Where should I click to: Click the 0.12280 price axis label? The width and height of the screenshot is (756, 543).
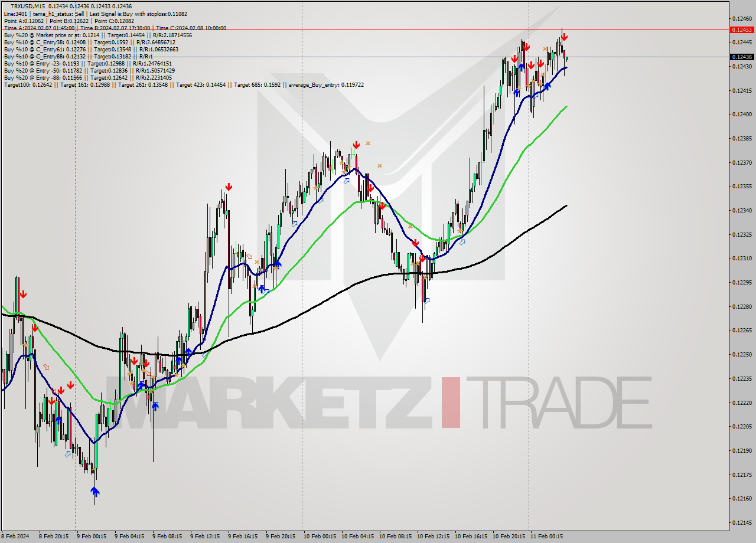click(x=741, y=306)
